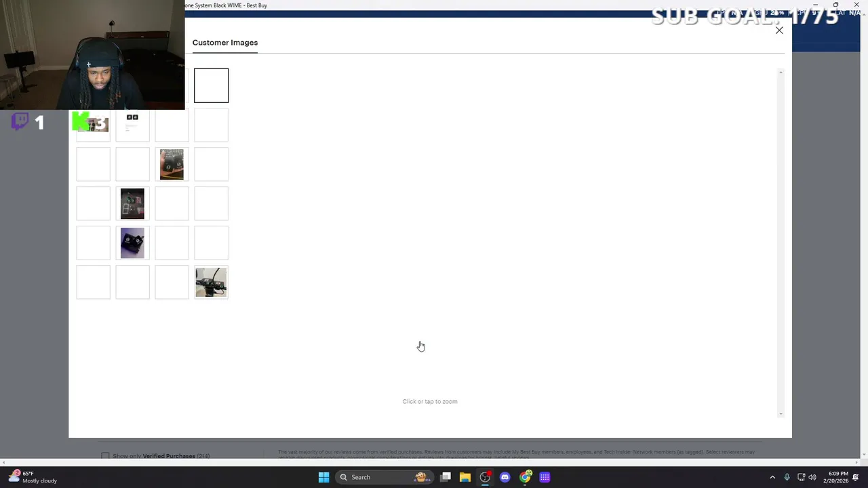The width and height of the screenshot is (868, 488).
Task: Switch to Google Chrome in taskbar
Action: click(525, 477)
